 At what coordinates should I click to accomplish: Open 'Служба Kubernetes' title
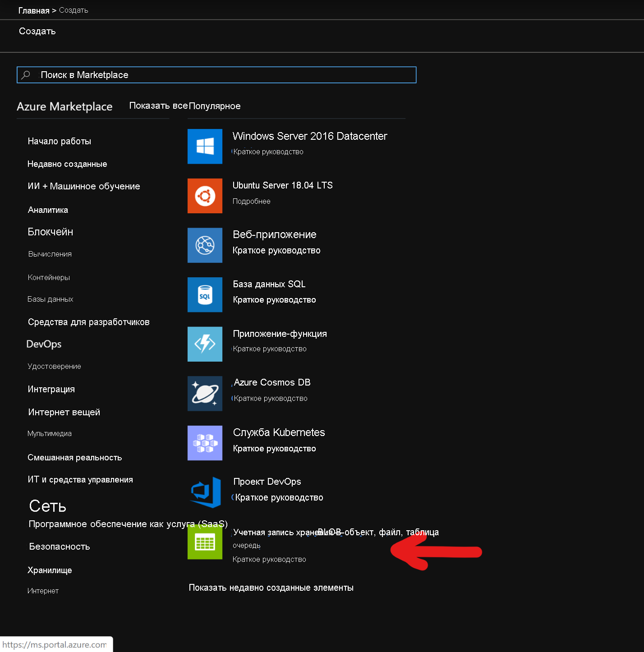pos(279,432)
